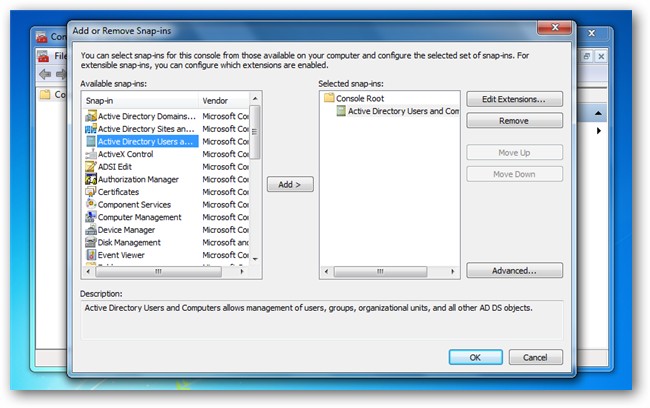Click the available snap-ins horizontal scrollbar thumb
The width and height of the screenshot is (650, 408).
pos(158,272)
